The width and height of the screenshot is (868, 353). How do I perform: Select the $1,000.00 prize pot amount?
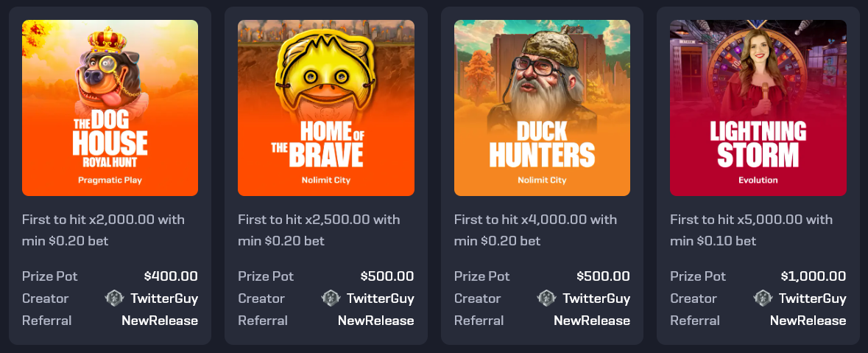(814, 276)
